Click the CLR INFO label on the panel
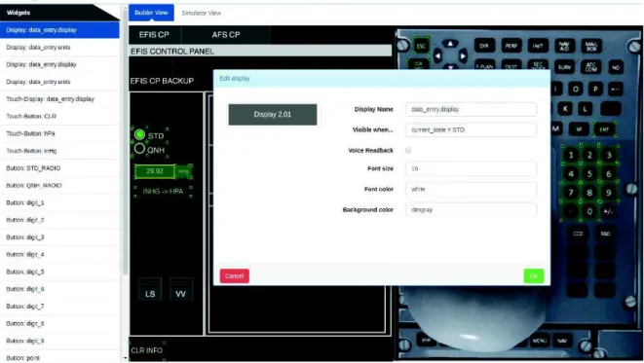 [146, 350]
